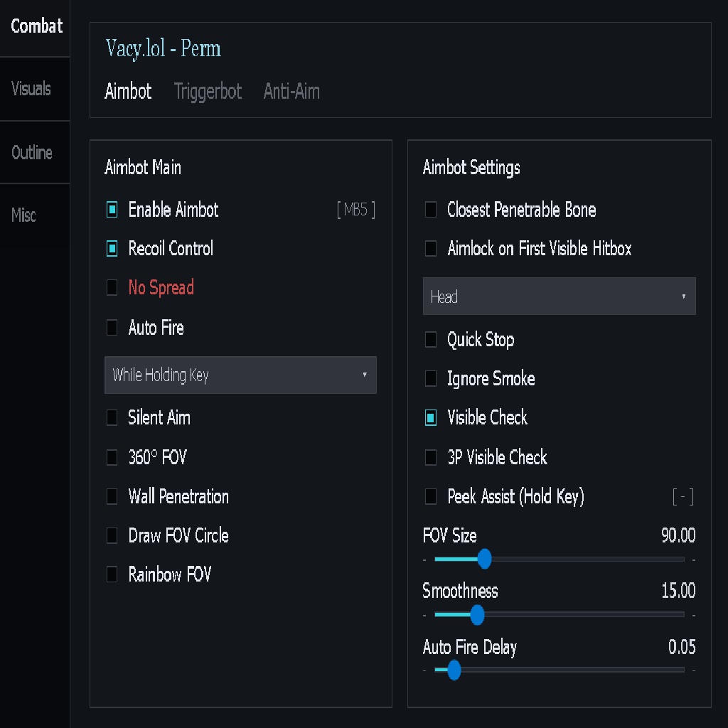The image size is (728, 728).
Task: Disable Recoil Control
Action: coord(112,248)
